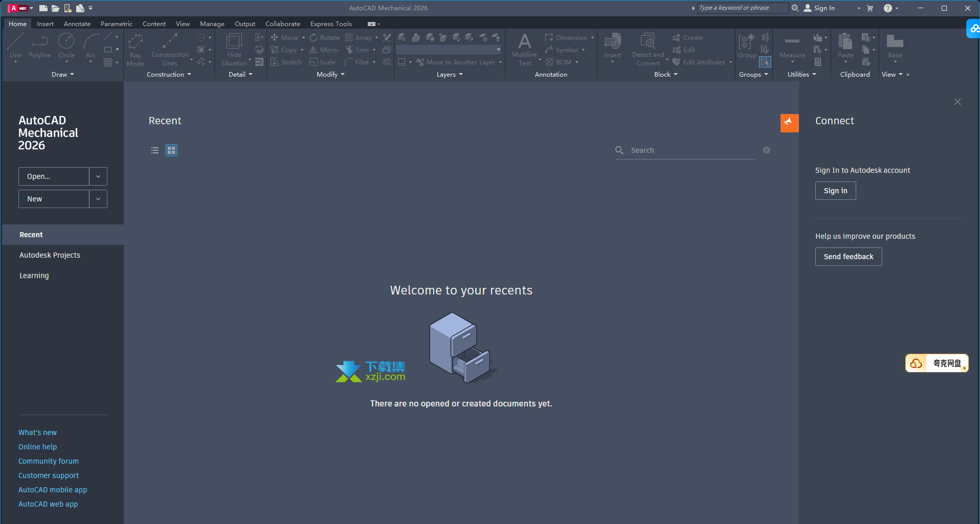Click the New drawing button
Image resolution: width=980 pixels, height=524 pixels.
54,199
